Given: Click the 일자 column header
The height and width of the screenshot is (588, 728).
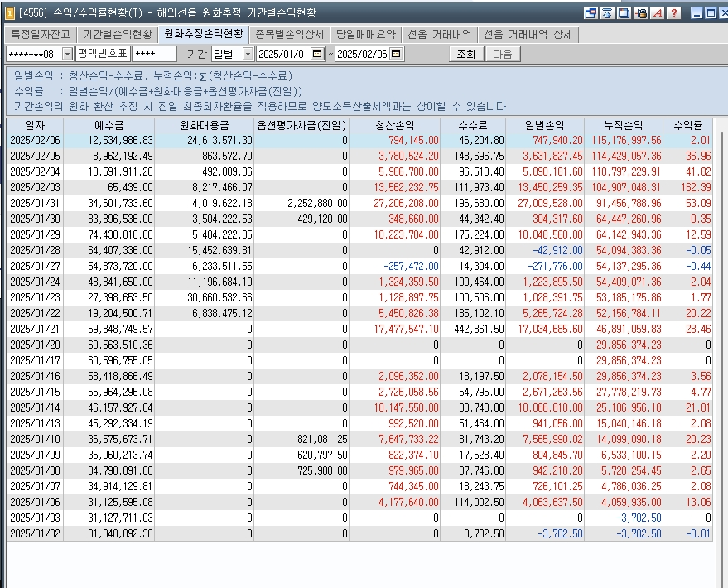Looking at the screenshot, I should 35,125.
